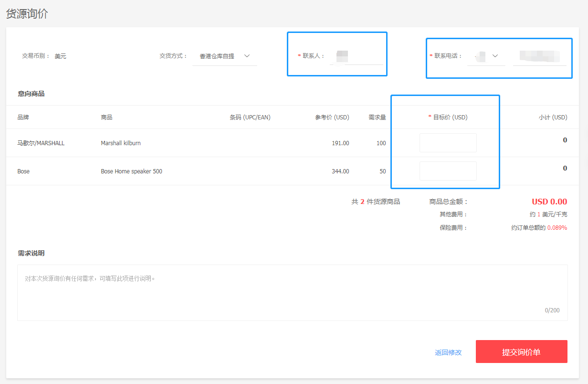588x384 pixels.
Task: Select the Marshall kilburn product name
Action: [121, 143]
